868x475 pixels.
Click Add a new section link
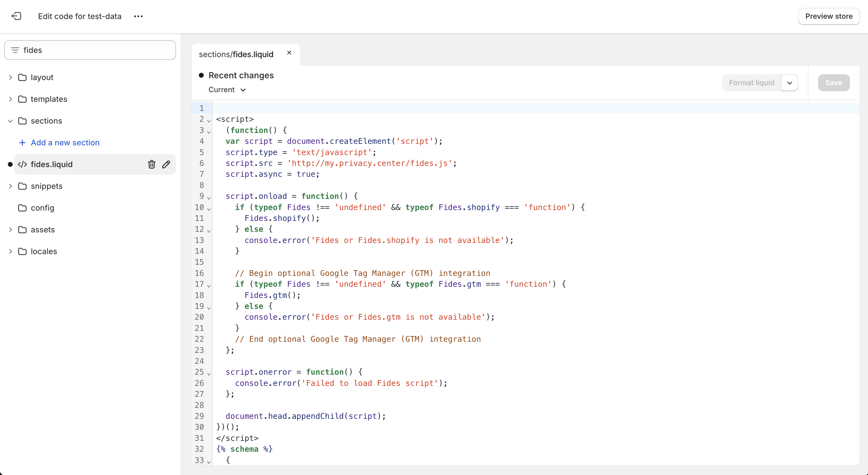(65, 143)
